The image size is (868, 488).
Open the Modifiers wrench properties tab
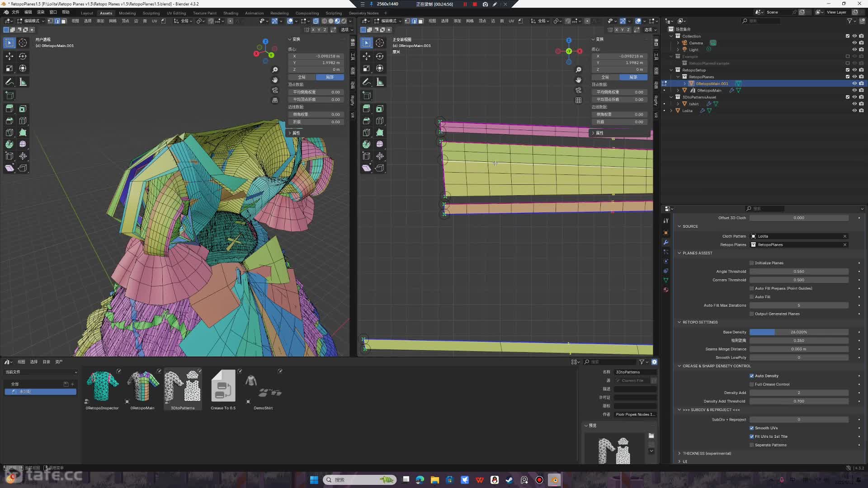point(665,242)
